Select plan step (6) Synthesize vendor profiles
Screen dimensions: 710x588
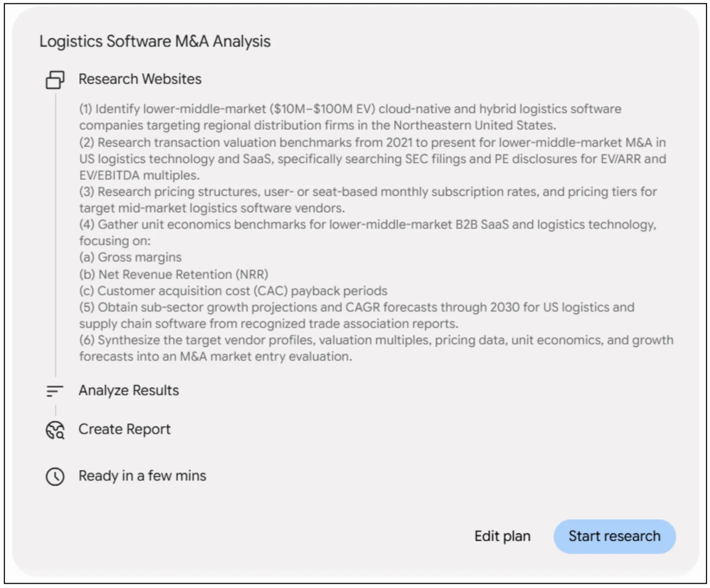click(376, 348)
